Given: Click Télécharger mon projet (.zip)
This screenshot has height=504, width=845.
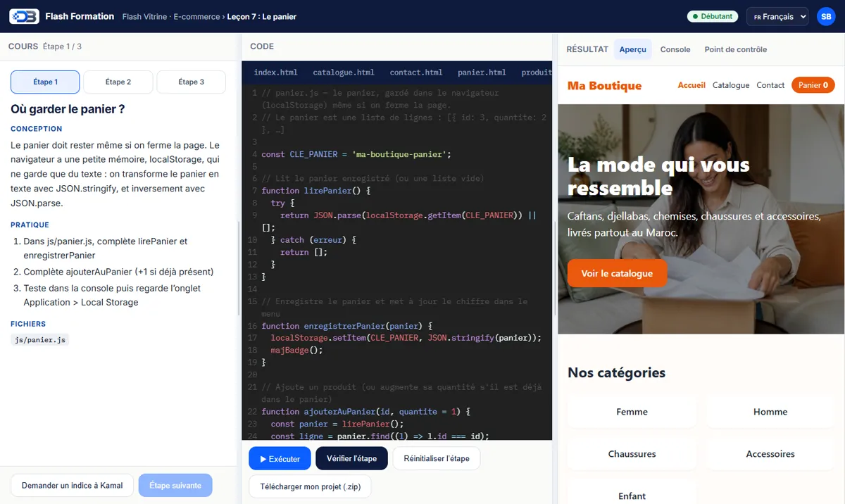Looking at the screenshot, I should pyautogui.click(x=310, y=486).
